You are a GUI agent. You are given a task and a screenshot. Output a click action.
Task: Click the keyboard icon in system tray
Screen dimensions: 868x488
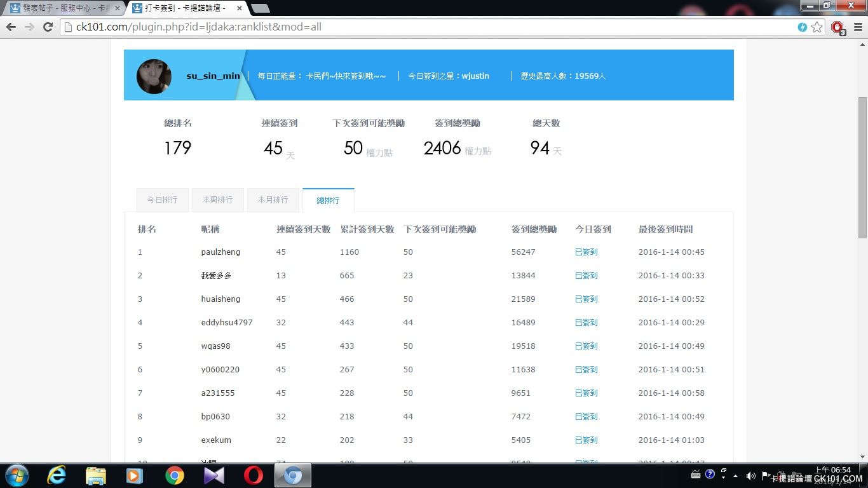696,475
